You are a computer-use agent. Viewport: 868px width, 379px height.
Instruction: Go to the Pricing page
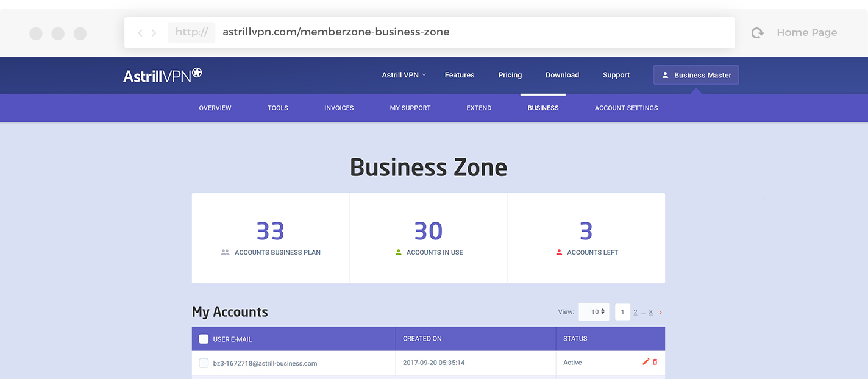click(510, 75)
